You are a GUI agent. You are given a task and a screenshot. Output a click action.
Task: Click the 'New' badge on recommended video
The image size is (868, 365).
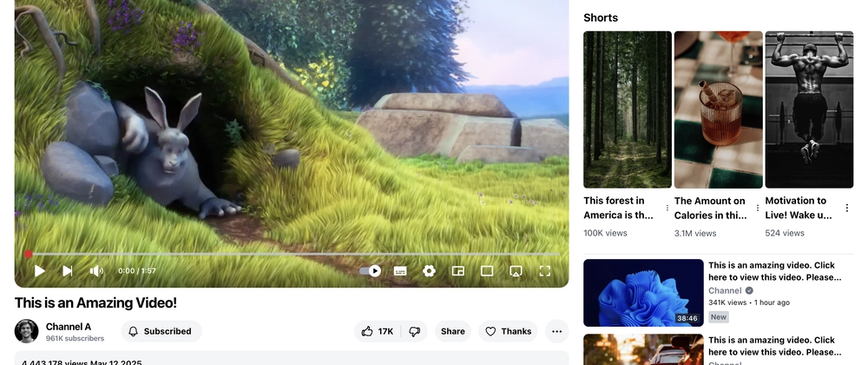[719, 317]
